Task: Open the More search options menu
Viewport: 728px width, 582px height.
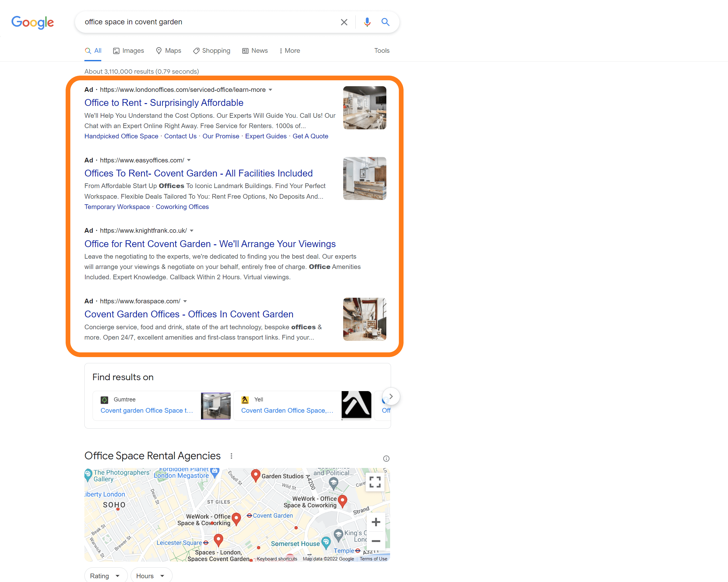Action: 289,51
